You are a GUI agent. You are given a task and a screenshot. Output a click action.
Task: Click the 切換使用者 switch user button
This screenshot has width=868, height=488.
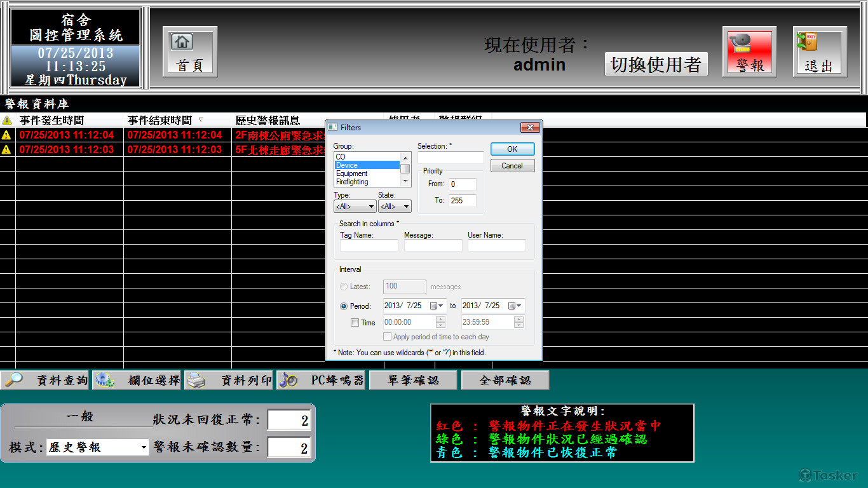click(656, 64)
